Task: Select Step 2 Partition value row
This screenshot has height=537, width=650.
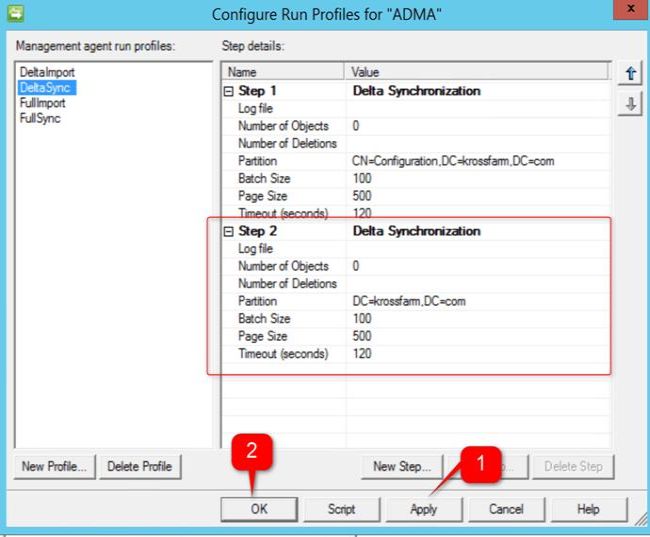Action: tap(416, 301)
